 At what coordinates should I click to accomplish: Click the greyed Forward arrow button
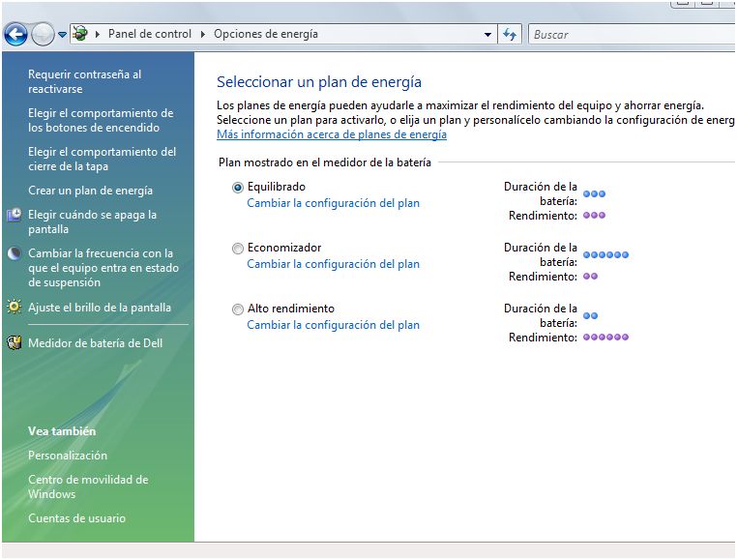click(43, 34)
